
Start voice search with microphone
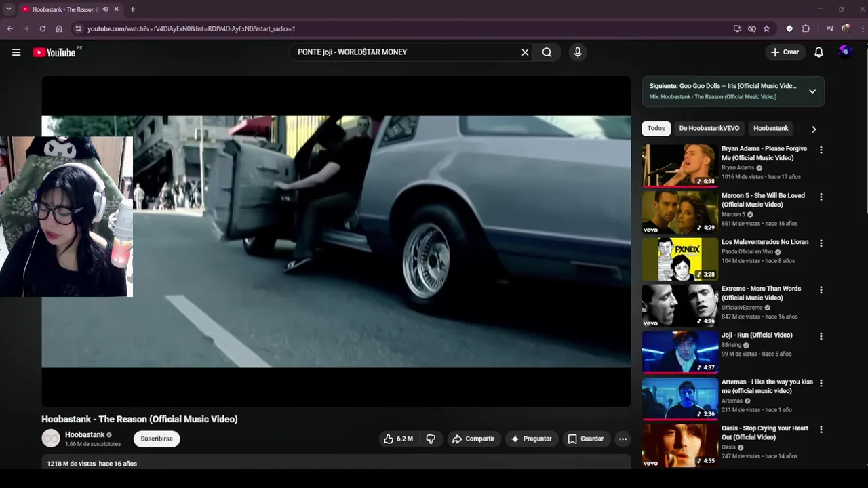click(x=578, y=52)
